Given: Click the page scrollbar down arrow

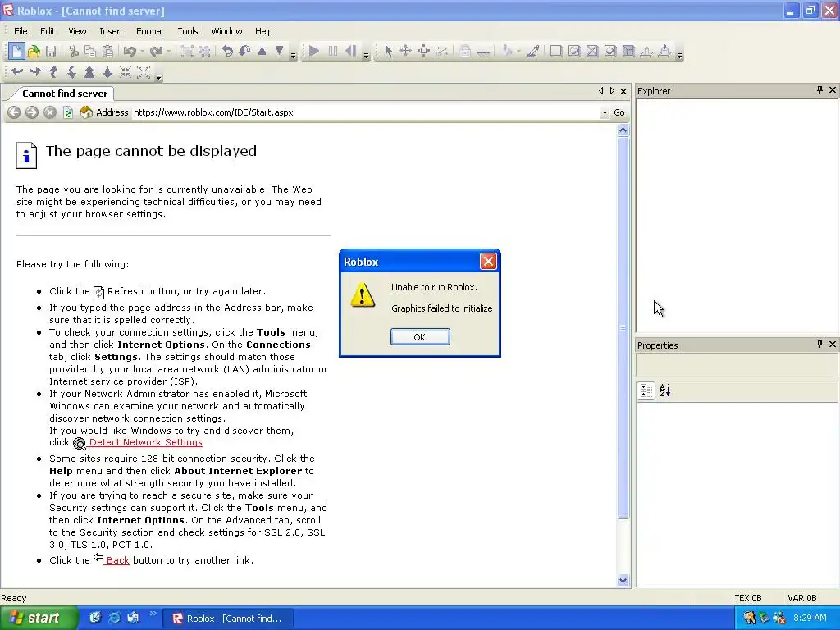Looking at the screenshot, I should 623,580.
